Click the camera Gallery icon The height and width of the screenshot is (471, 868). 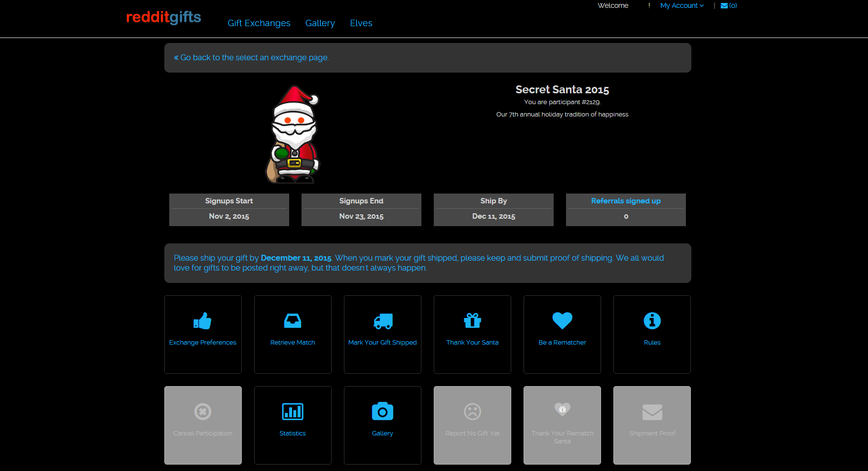pos(382,411)
